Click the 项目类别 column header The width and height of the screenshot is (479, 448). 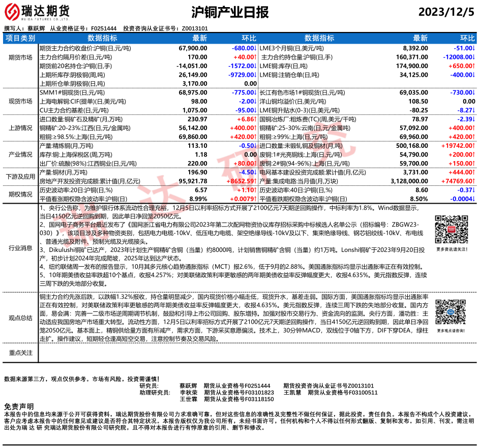click(x=20, y=38)
